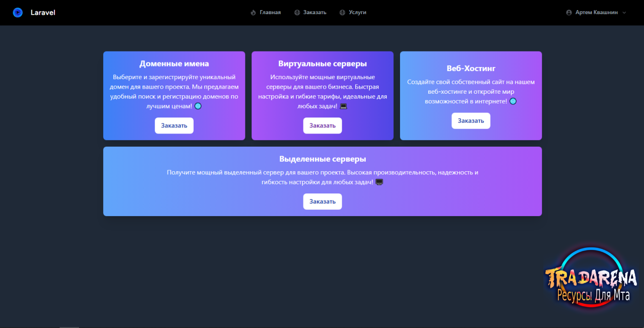Screen dimensions: 644x328
Task: Open the Главная menu item
Action: click(x=270, y=13)
